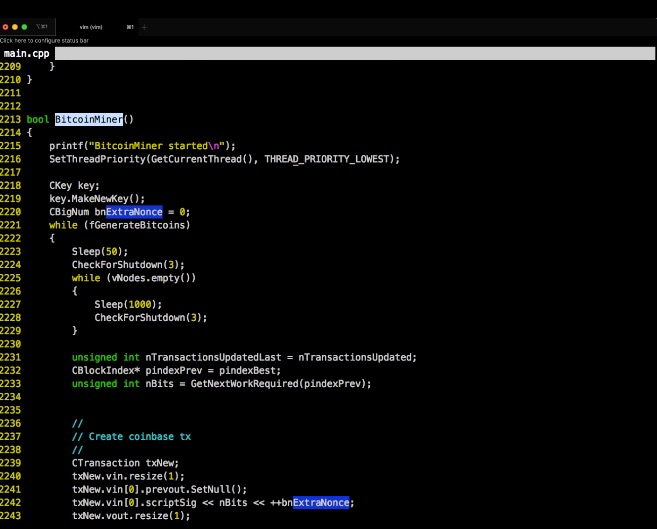
Task: Open a new terminal tab with plus button
Action: (x=144, y=27)
